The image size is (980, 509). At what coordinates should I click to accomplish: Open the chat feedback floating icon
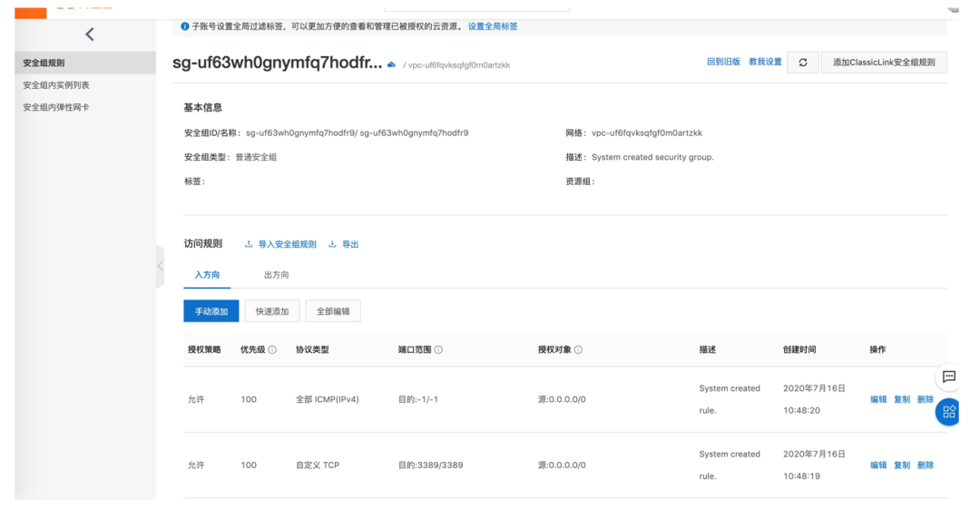coord(949,377)
